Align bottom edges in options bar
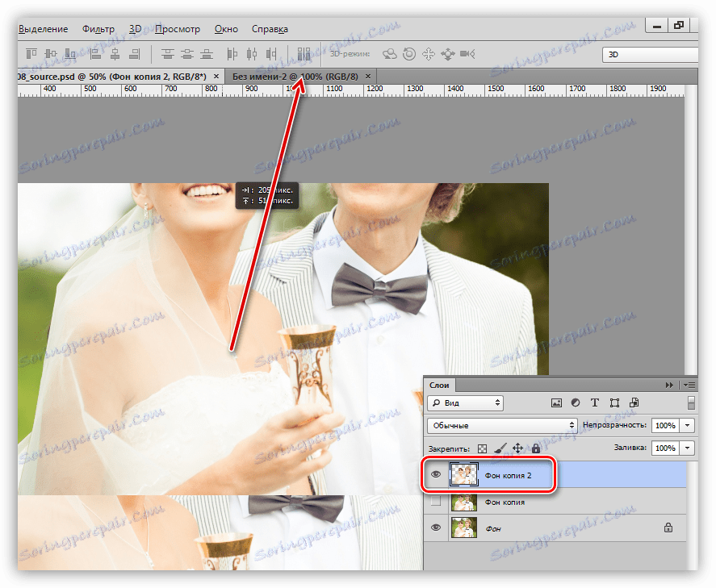 click(70, 54)
